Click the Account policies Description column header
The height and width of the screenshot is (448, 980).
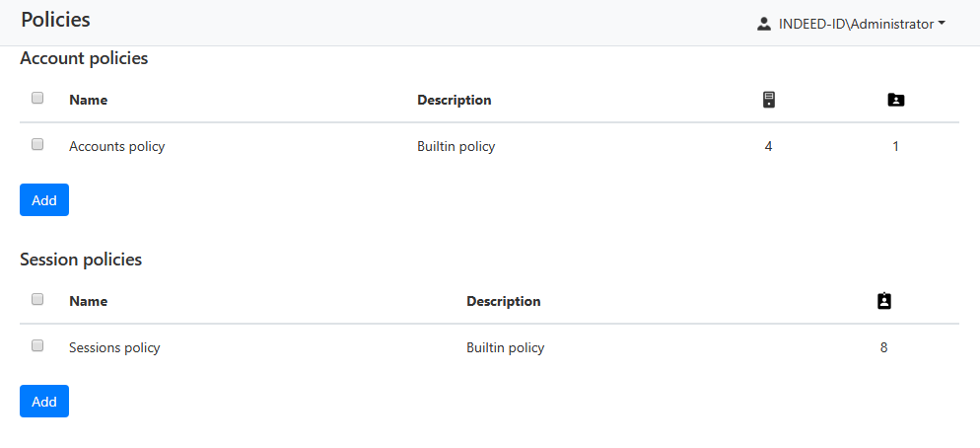[x=454, y=100]
